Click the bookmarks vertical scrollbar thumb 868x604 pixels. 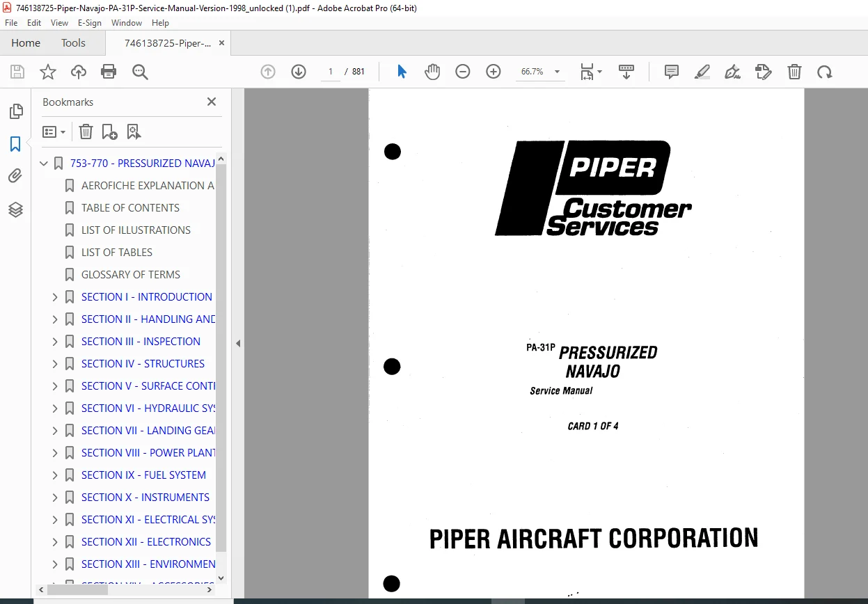[221, 358]
